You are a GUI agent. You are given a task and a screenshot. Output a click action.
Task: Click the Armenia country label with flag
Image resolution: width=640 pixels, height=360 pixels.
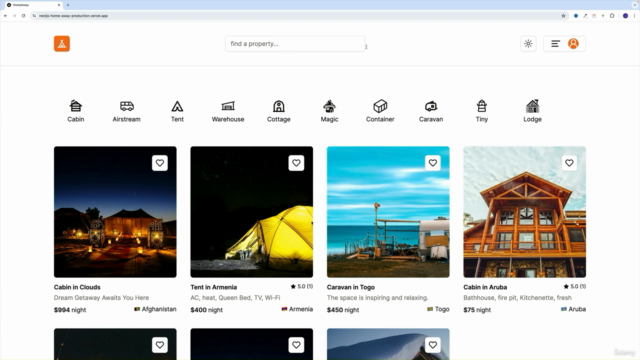pos(297,309)
